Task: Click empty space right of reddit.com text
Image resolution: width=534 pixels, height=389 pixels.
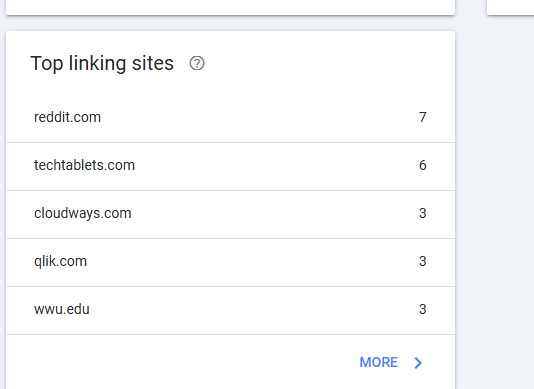Action: [259, 118]
